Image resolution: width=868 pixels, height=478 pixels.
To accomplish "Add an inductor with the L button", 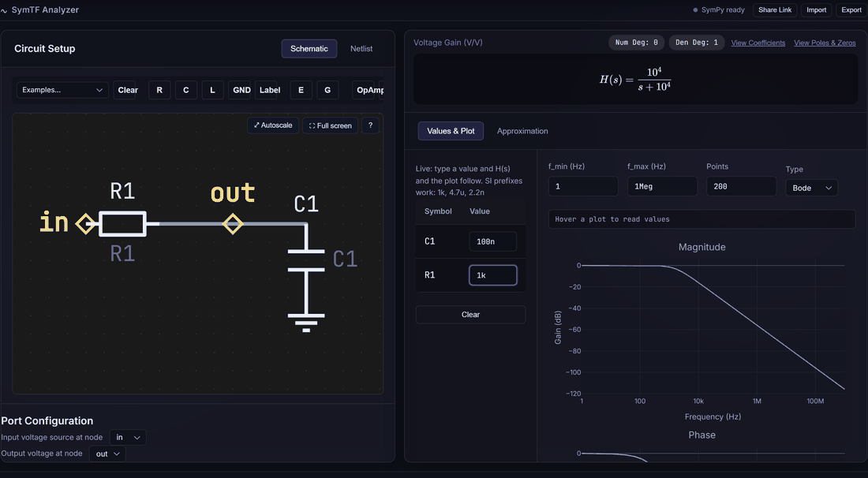I will coord(212,90).
